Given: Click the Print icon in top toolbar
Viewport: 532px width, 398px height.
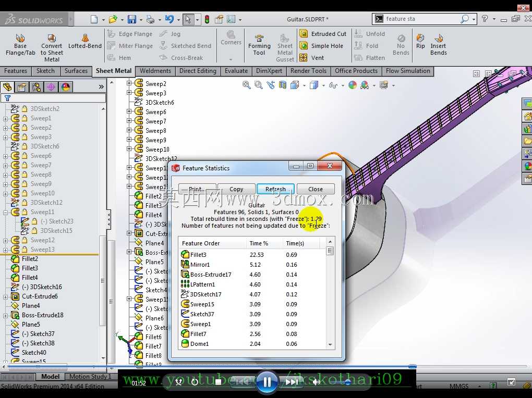Looking at the screenshot, I should click(150, 19).
